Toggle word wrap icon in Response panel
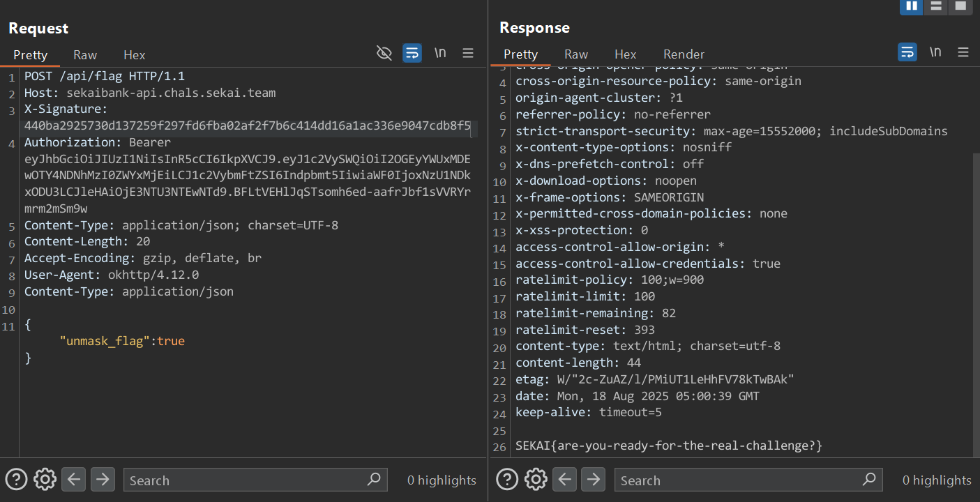This screenshot has width=980, height=502. [x=907, y=52]
